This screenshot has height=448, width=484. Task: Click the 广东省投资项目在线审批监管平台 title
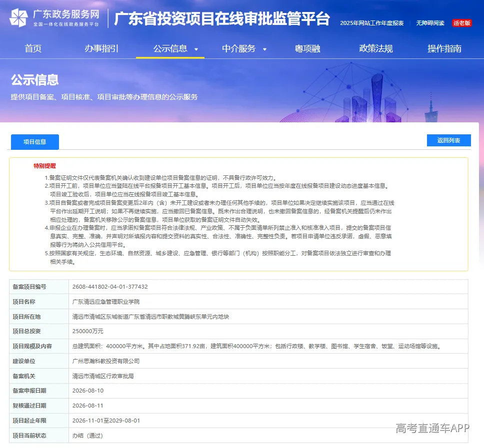[222, 18]
